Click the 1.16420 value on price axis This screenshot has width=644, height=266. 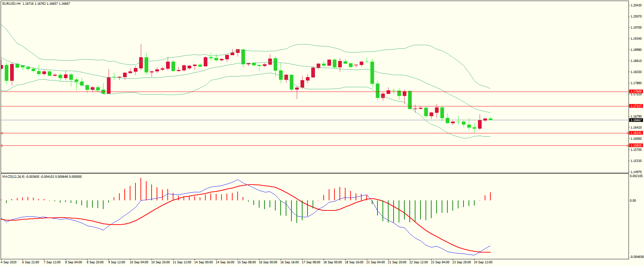pos(636,128)
